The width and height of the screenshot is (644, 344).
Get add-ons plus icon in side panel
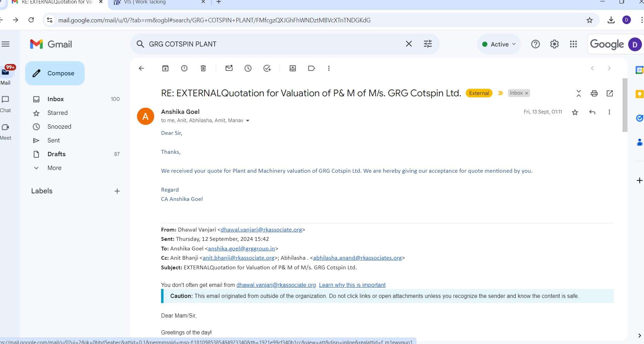pyautogui.click(x=639, y=180)
